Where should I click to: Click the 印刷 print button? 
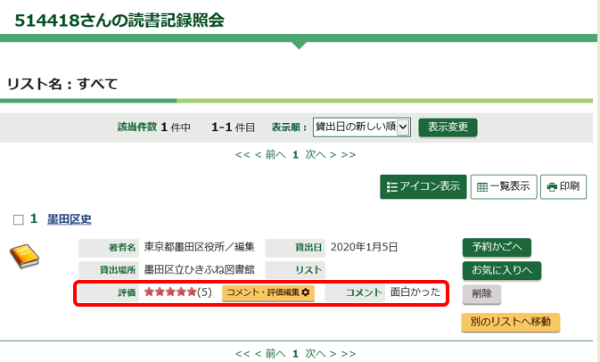pyautogui.click(x=563, y=187)
